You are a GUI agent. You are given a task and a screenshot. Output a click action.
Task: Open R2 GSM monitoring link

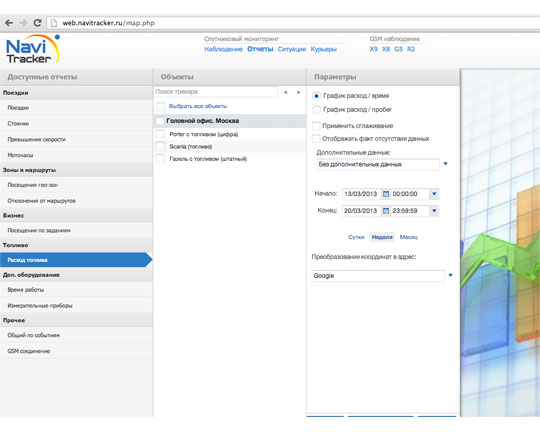coord(411,49)
